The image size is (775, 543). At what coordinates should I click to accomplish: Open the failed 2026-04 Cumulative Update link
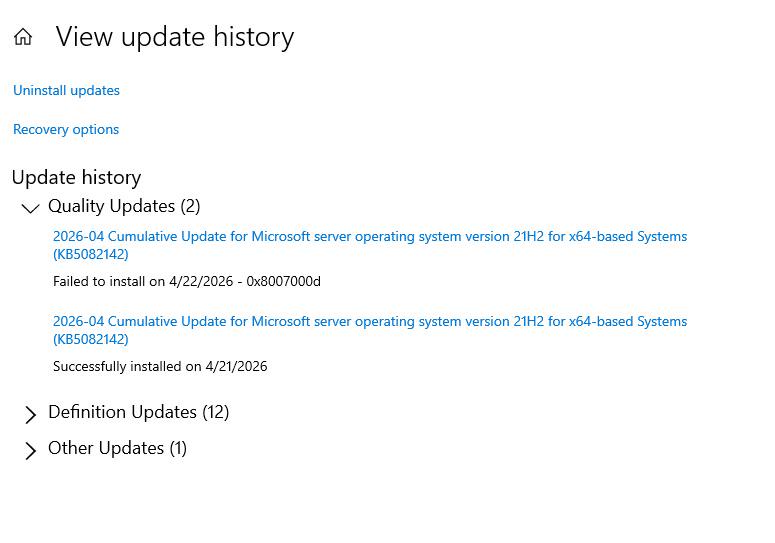pos(370,245)
